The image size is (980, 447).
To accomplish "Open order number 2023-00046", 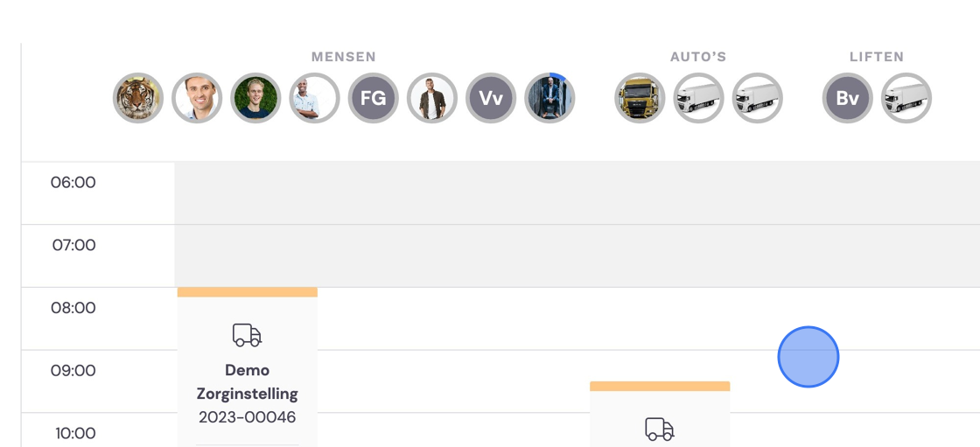I will (x=247, y=417).
